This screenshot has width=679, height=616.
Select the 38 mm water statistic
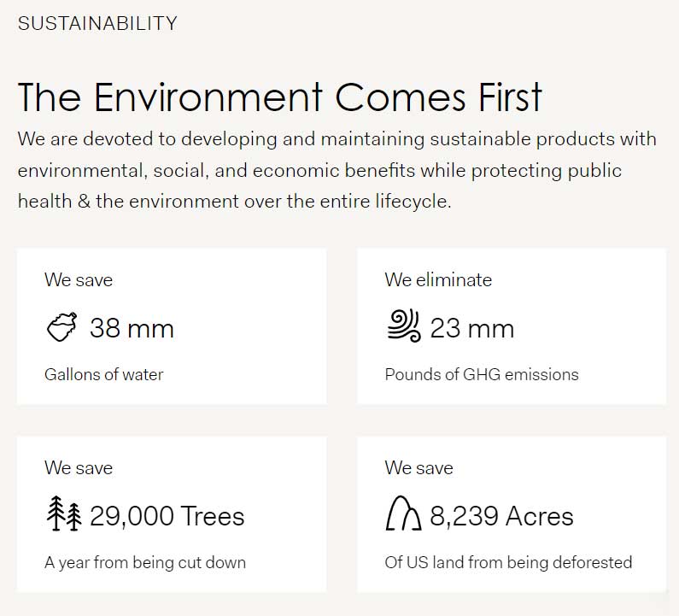click(132, 328)
